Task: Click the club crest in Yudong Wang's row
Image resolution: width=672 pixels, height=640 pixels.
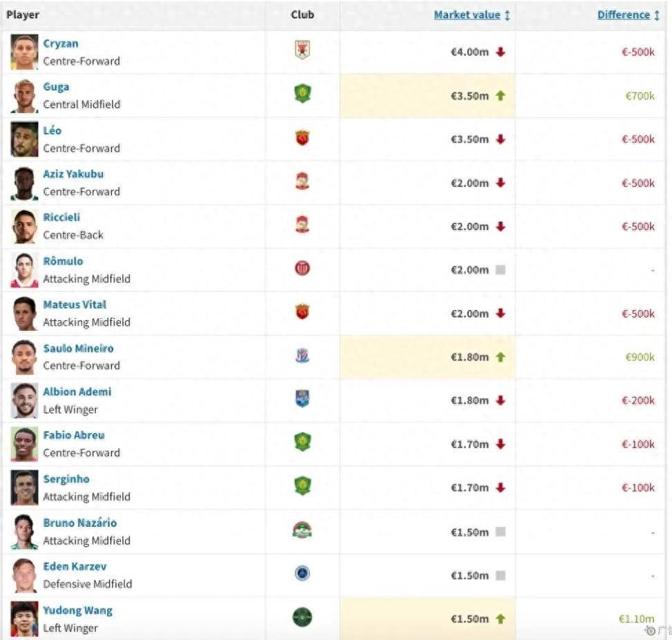Action: tap(302, 618)
